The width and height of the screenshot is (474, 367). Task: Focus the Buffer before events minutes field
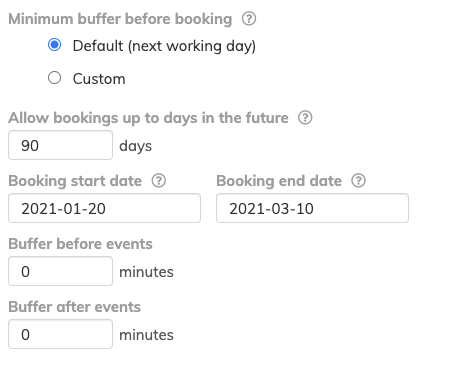click(60, 271)
